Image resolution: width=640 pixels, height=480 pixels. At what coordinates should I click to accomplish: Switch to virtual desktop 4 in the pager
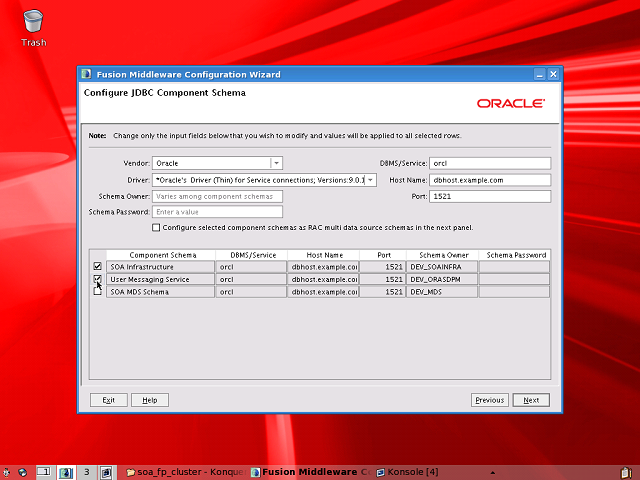tap(107, 472)
